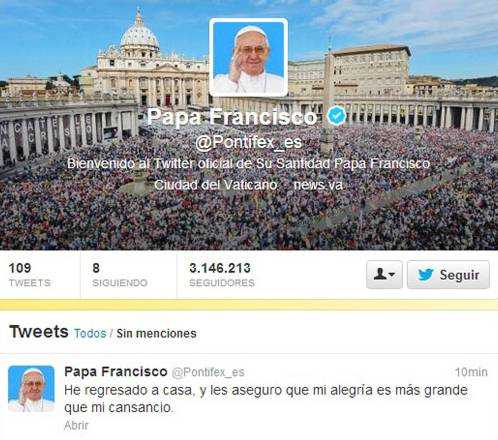
Task: Click the verified badge next to Papa Francisco
Action: [x=337, y=115]
